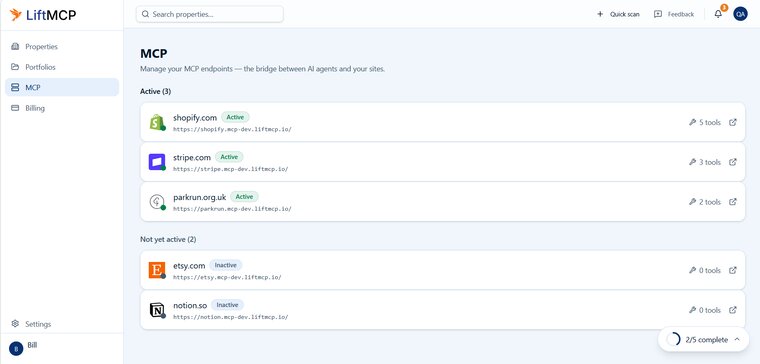Click the onboarding progress ring

click(x=674, y=339)
